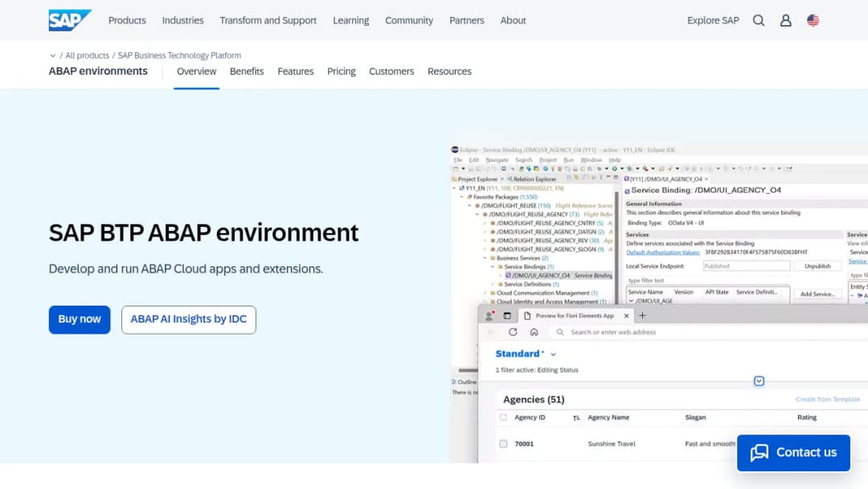The width and height of the screenshot is (868, 489).
Task: Click the Unpublish button in Eclipse
Action: (x=817, y=266)
